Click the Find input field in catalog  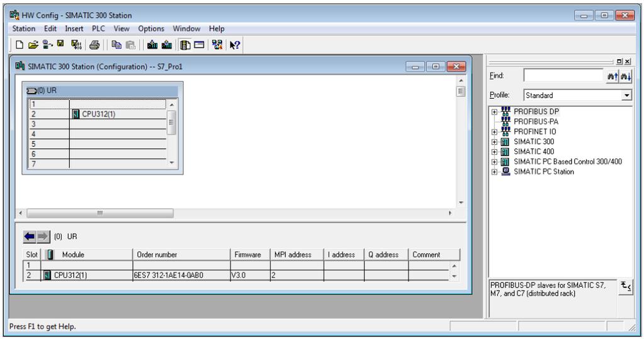click(x=563, y=75)
